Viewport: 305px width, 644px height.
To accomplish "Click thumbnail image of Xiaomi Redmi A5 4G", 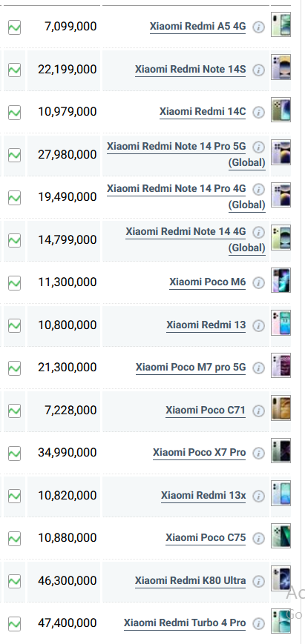I will click(x=281, y=24).
